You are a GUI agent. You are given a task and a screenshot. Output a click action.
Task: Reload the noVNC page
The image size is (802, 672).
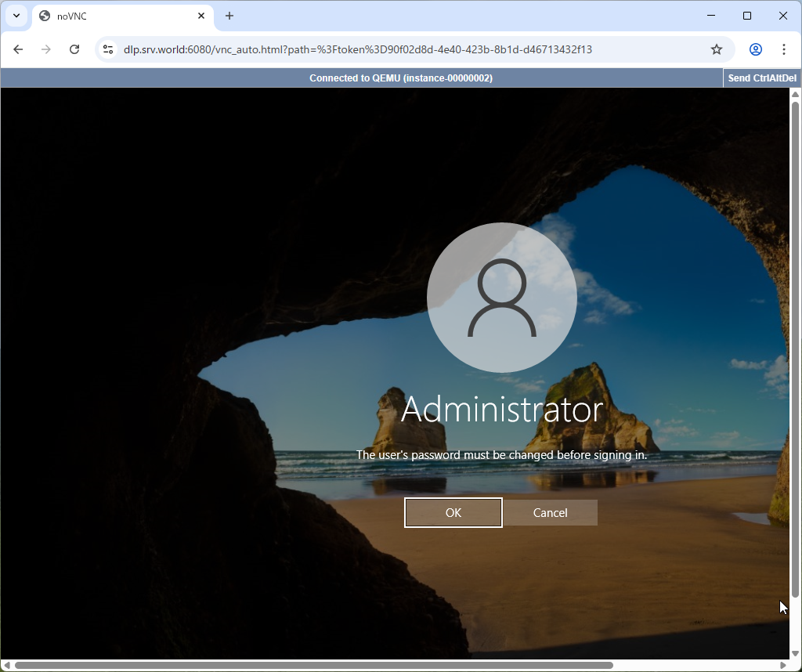(74, 49)
